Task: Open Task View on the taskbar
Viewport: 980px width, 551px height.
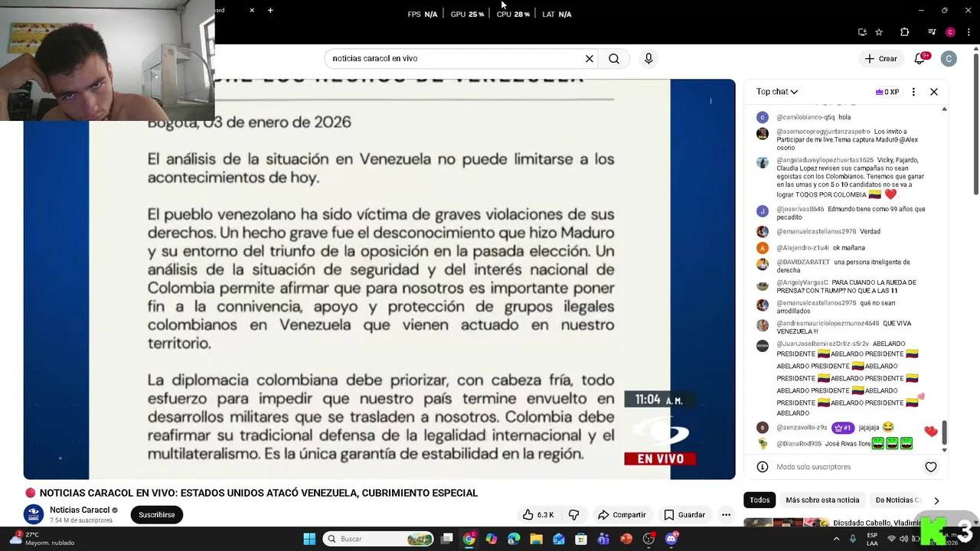Action: (447, 539)
